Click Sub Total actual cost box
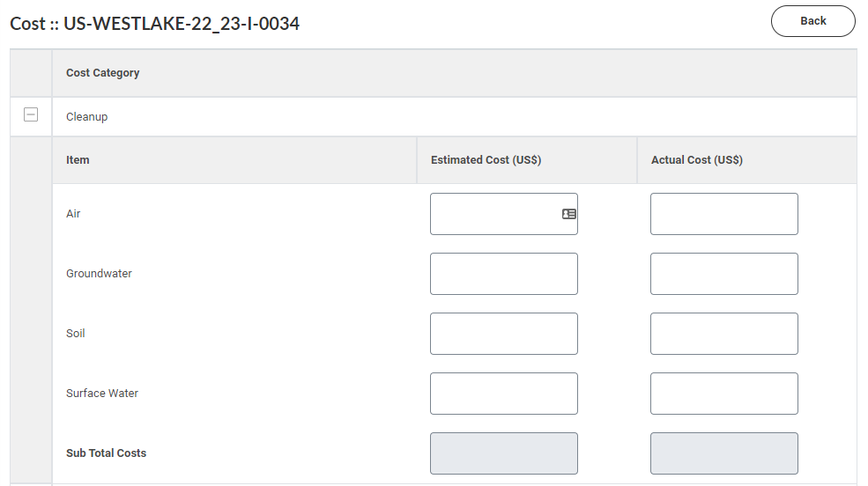The height and width of the screenshot is (486, 868). point(724,453)
